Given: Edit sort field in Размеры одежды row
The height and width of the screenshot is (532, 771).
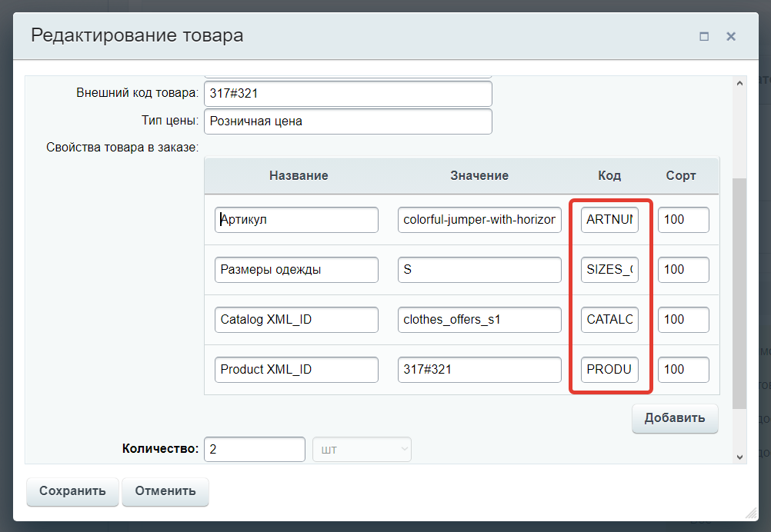Looking at the screenshot, I should pos(683,270).
